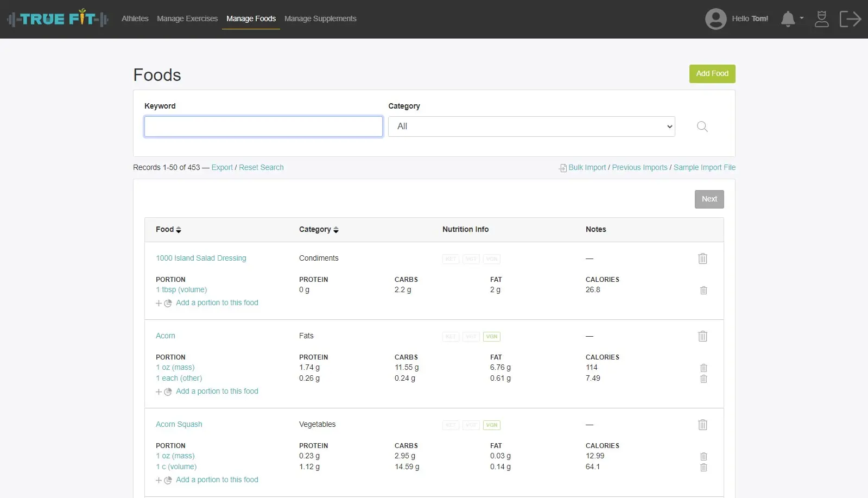The width and height of the screenshot is (868, 498).
Task: Click the Notes column header
Action: coord(595,230)
